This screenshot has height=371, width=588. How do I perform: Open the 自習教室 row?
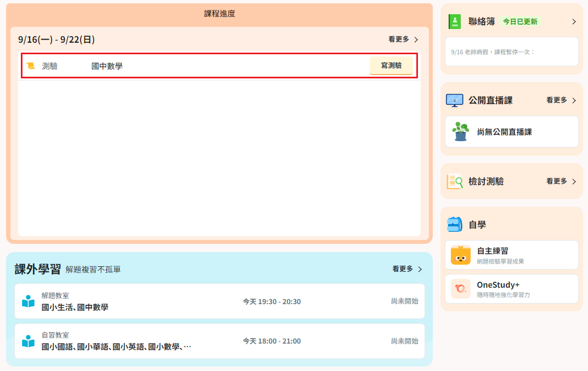219,341
